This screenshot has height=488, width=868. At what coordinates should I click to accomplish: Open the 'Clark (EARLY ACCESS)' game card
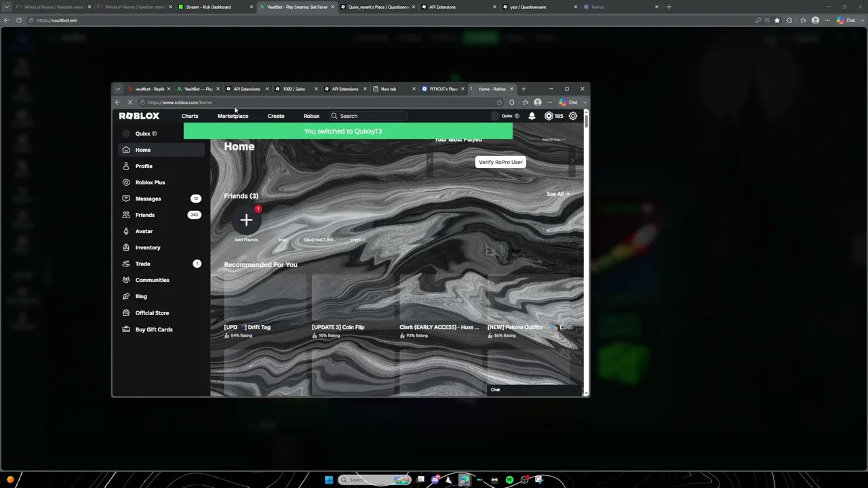(x=440, y=306)
